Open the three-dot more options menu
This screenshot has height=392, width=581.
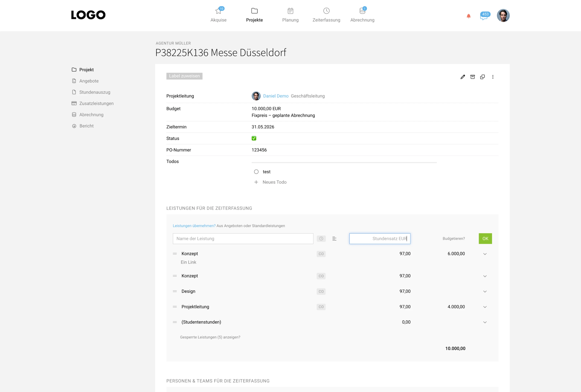(493, 77)
